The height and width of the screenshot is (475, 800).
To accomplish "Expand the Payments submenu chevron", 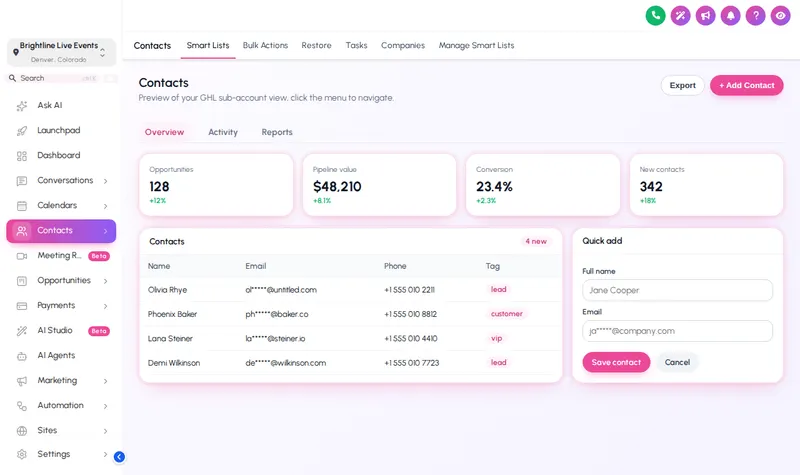I will 106,306.
